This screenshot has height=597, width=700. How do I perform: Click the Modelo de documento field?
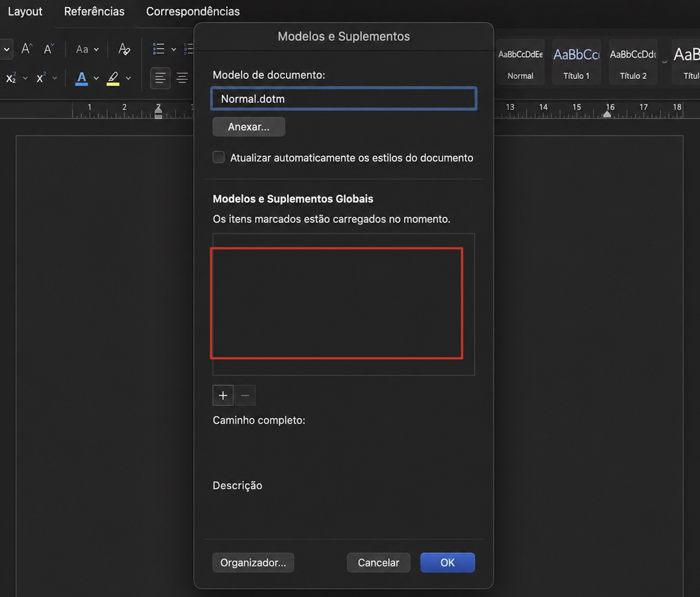click(343, 99)
